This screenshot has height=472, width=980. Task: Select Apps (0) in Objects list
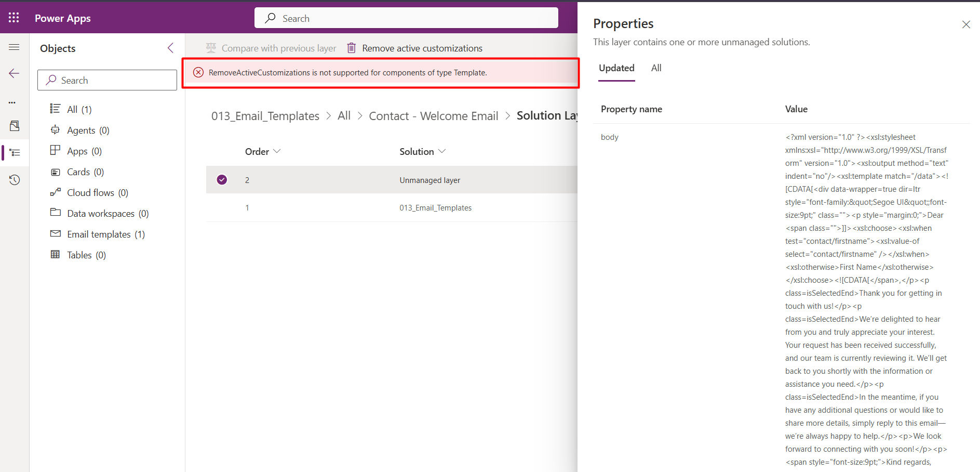tap(84, 151)
